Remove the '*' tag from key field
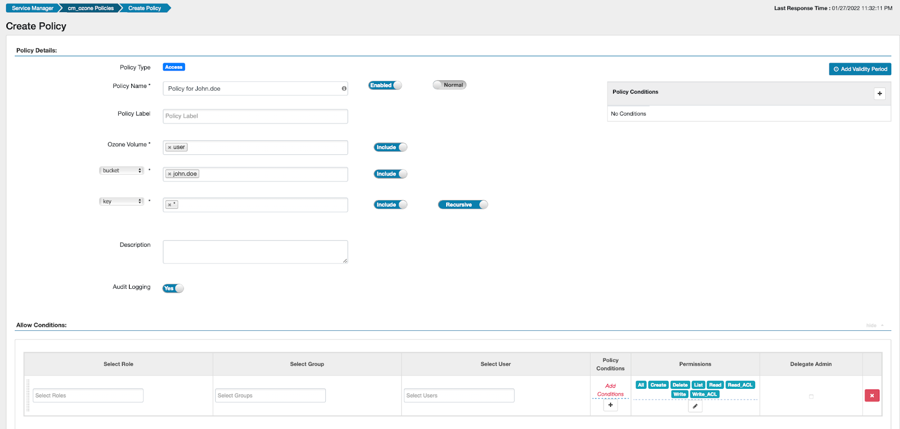Screen dimensions: 900x429 pos(170,205)
